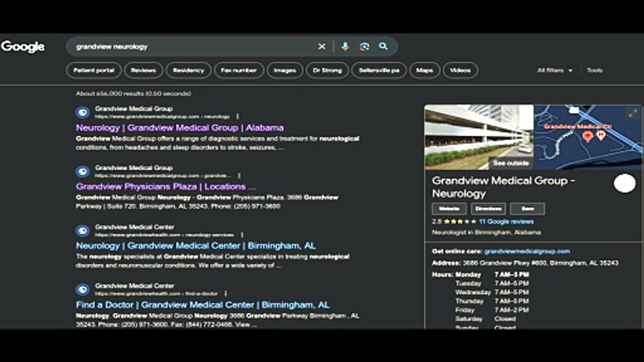644x362 pixels.
Task: Click the Google logo
Action: click(23, 47)
